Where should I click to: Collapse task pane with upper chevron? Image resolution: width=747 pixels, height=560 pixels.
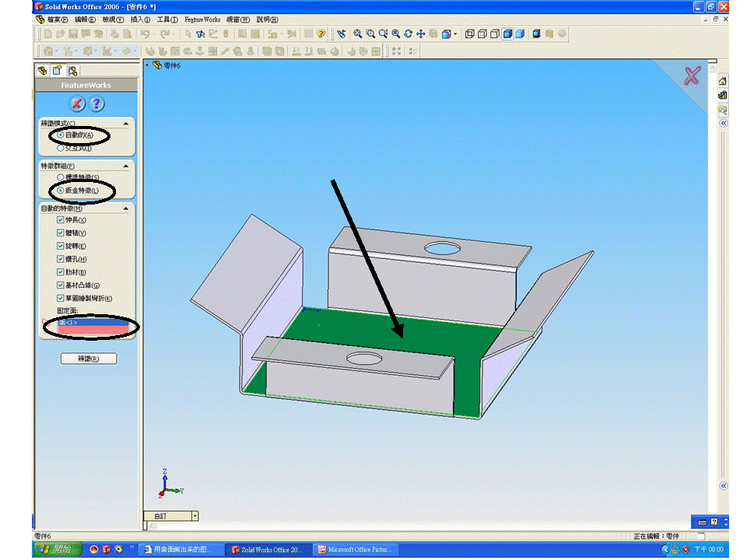click(x=723, y=124)
